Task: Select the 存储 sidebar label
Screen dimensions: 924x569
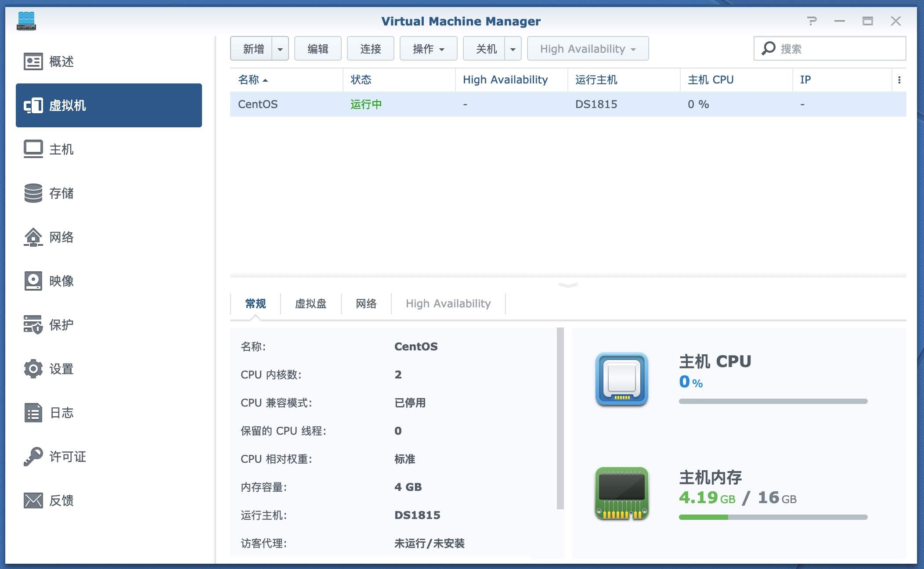Action: pyautogui.click(x=61, y=193)
